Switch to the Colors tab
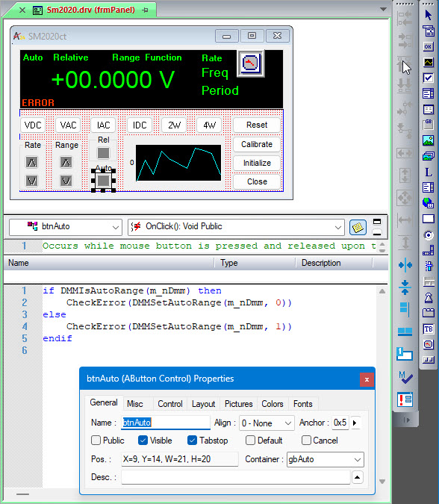Image resolution: width=439 pixels, height=504 pixels. 273,404
